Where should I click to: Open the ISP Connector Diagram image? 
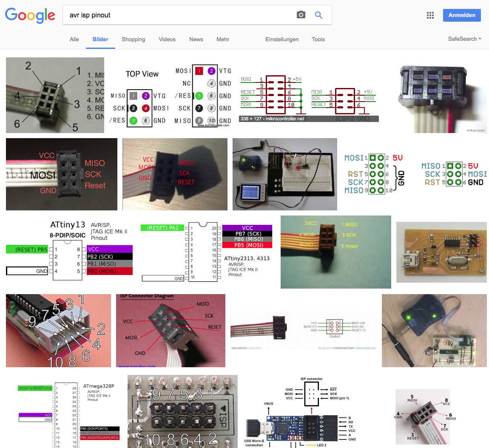click(171, 330)
